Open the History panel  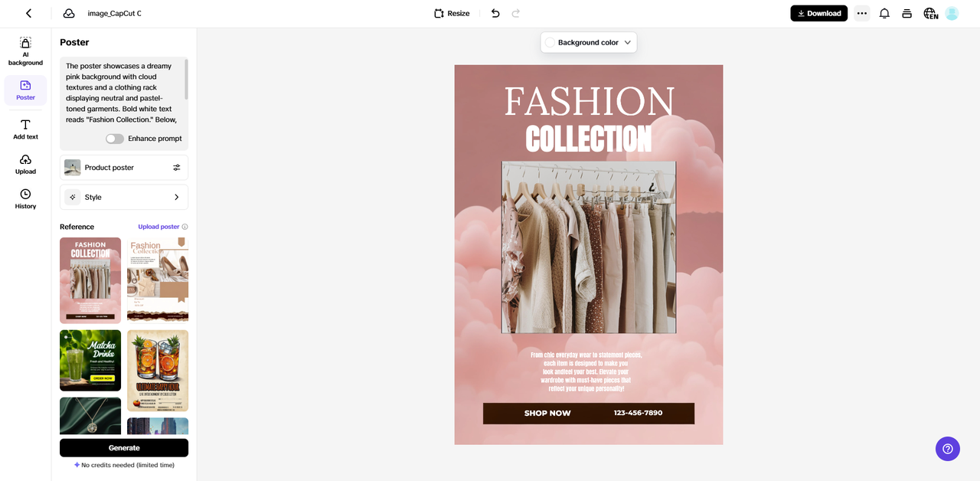(25, 199)
